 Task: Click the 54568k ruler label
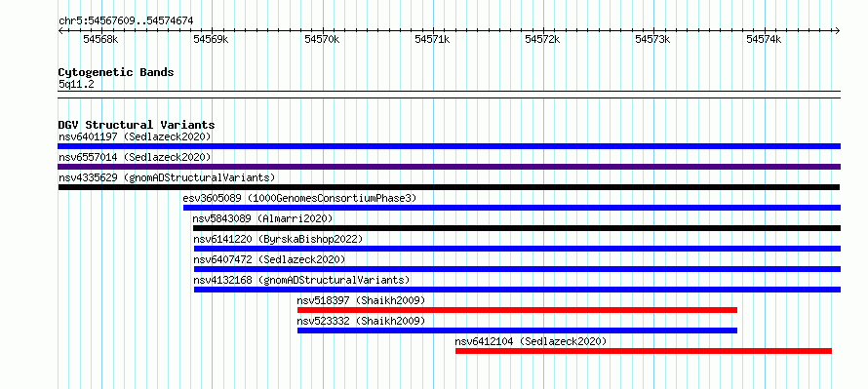pyautogui.click(x=100, y=39)
